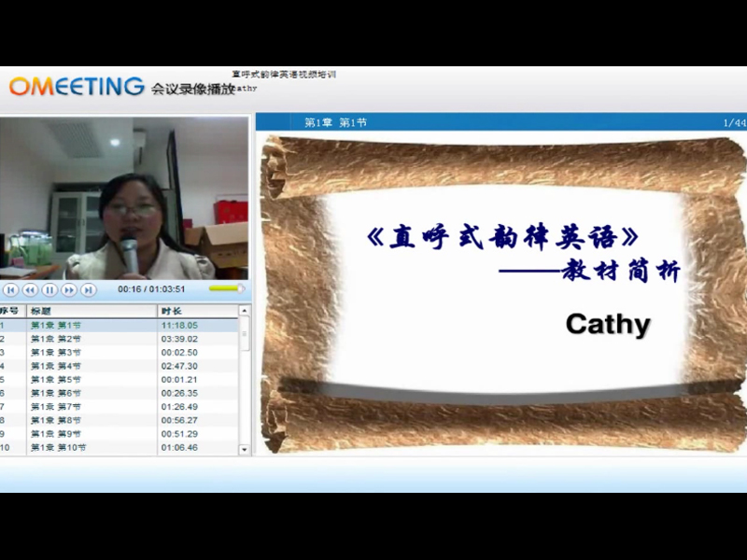Click the skip to next section button

(x=89, y=290)
